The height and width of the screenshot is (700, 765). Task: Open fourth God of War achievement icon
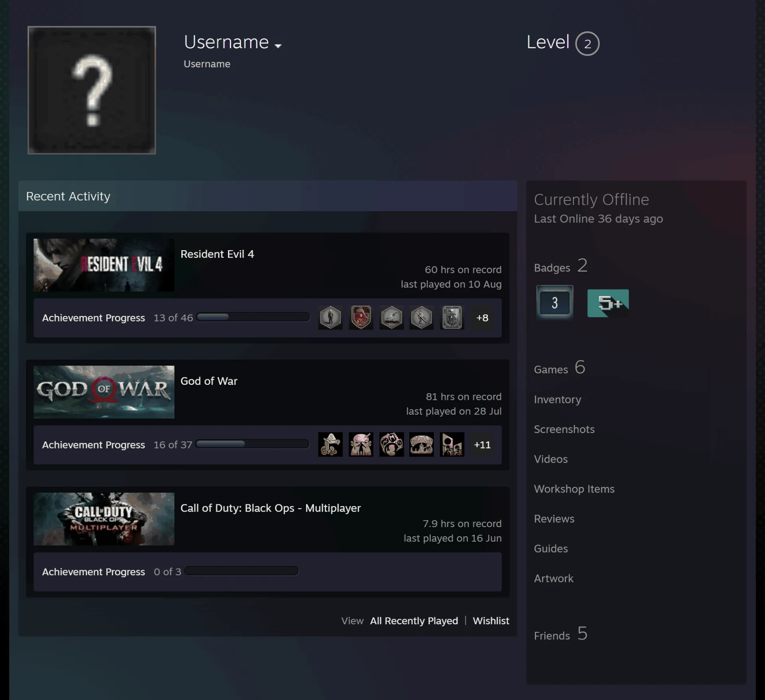click(x=422, y=444)
